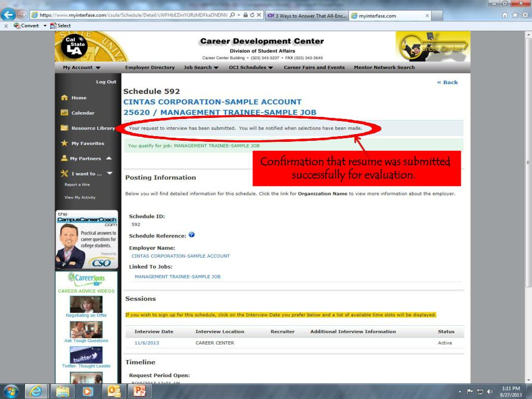Open Career Fairs and Events menu item
532x399 pixels.
[314, 68]
